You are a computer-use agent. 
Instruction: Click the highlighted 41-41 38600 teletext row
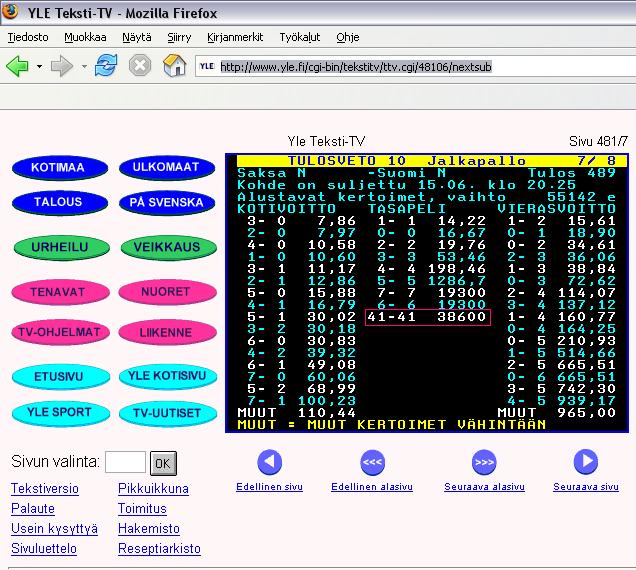pyautogui.click(x=428, y=317)
